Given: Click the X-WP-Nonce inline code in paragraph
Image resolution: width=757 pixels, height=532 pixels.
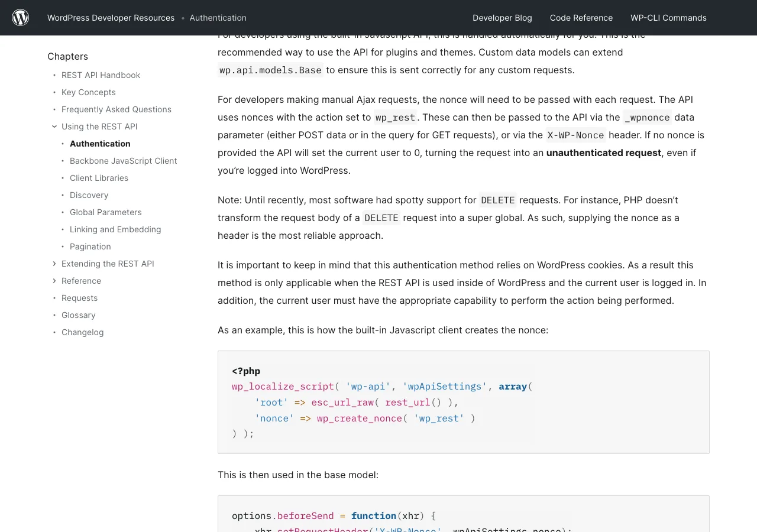Looking at the screenshot, I should click(575, 135).
